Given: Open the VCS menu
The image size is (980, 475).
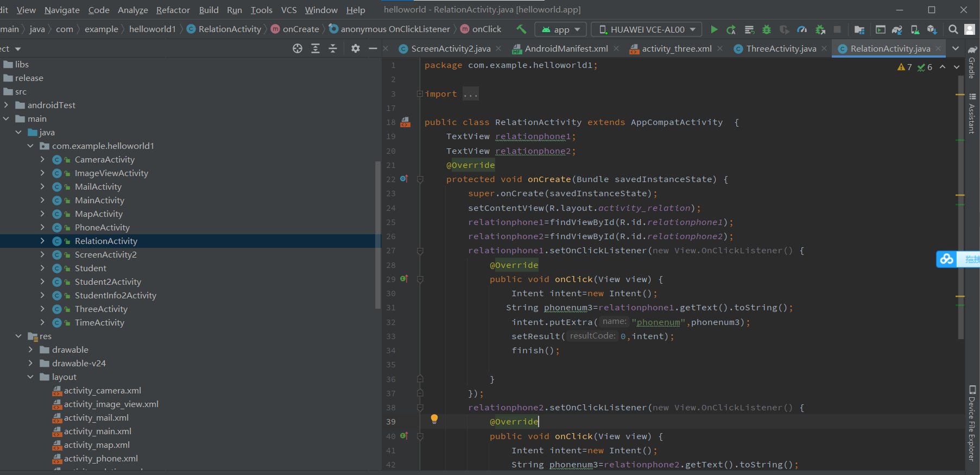Looking at the screenshot, I should point(289,10).
